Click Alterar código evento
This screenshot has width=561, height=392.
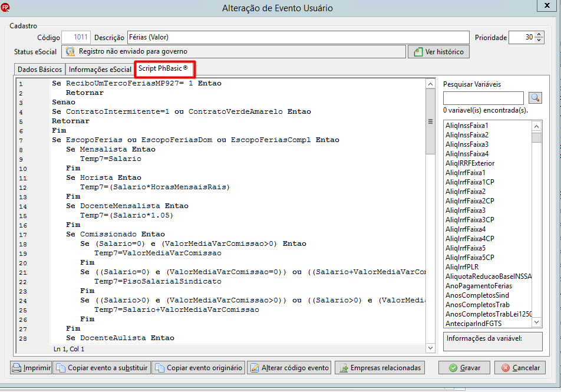pyautogui.click(x=289, y=368)
